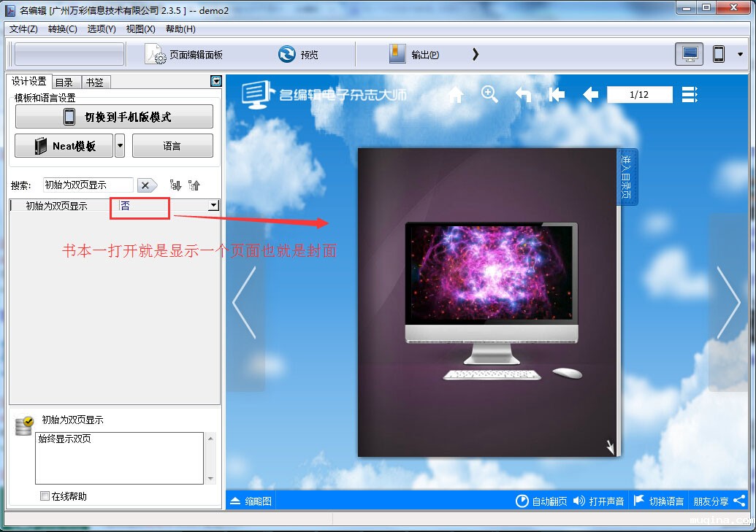Click the 语言 button

(x=172, y=146)
